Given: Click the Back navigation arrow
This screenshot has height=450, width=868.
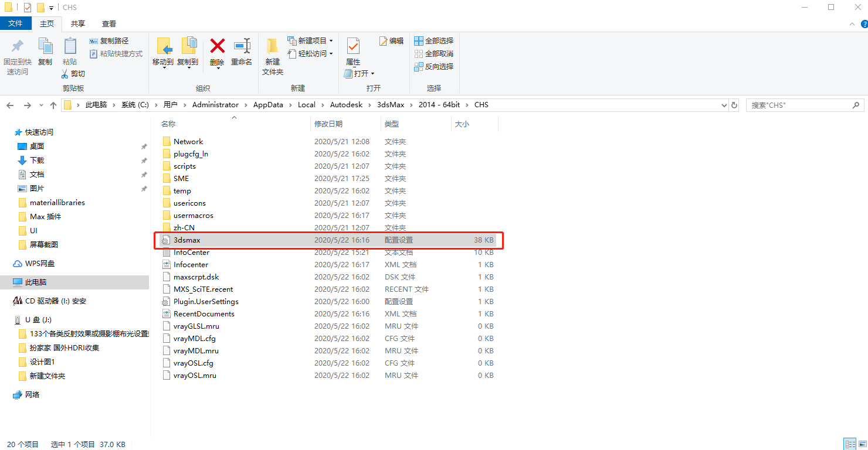Looking at the screenshot, I should (x=10, y=105).
